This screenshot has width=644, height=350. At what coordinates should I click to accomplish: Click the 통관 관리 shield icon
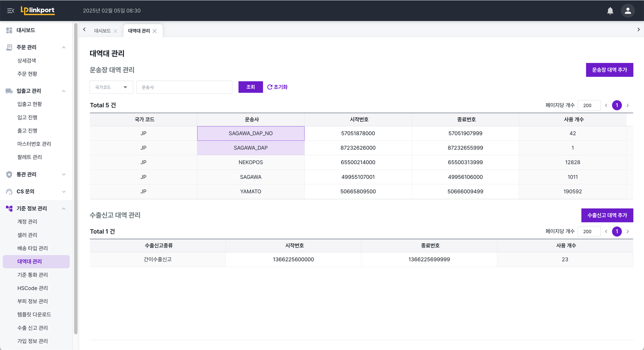(x=9, y=175)
